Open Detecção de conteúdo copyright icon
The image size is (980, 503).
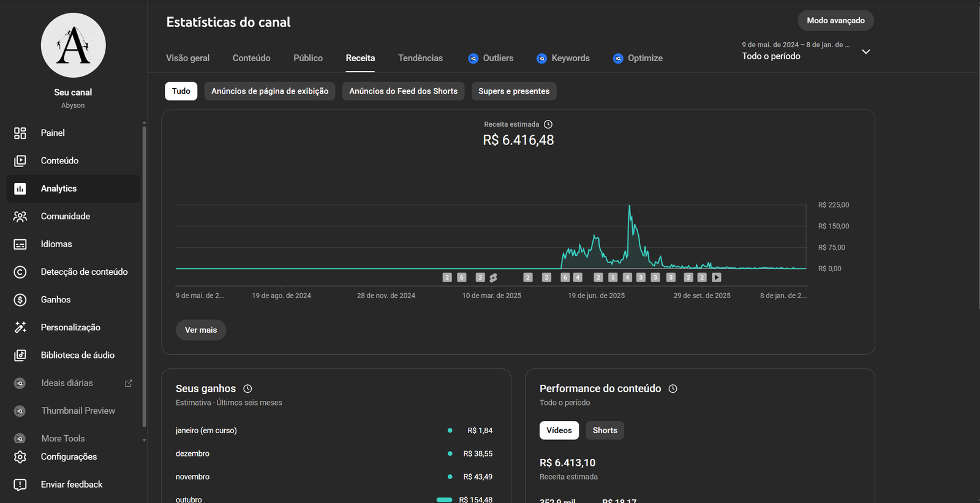click(20, 272)
